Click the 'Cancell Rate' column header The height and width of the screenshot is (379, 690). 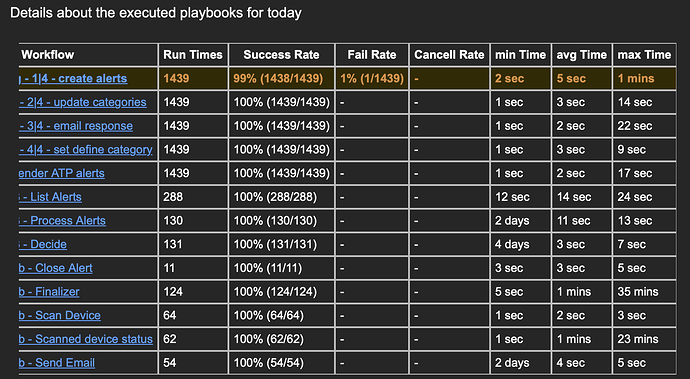pyautogui.click(x=449, y=55)
